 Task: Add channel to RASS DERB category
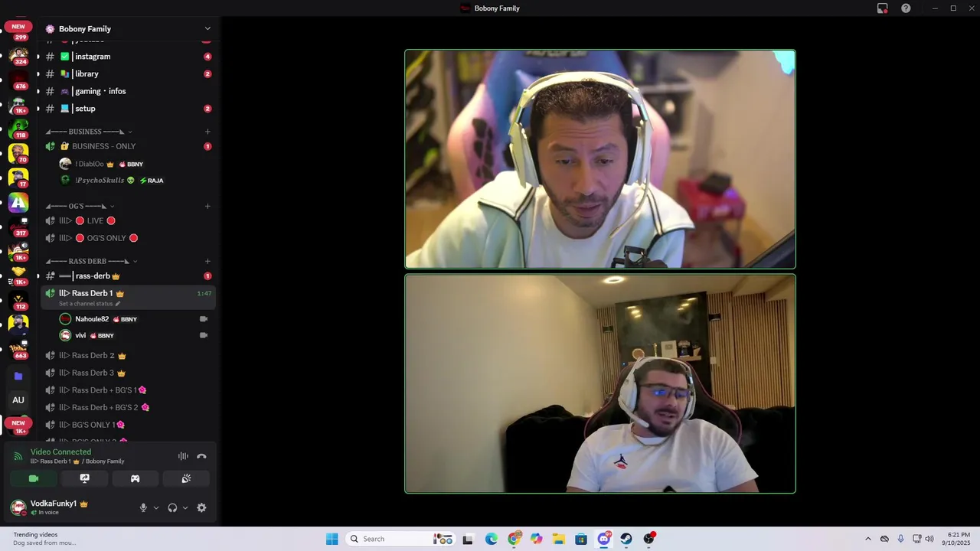click(207, 261)
